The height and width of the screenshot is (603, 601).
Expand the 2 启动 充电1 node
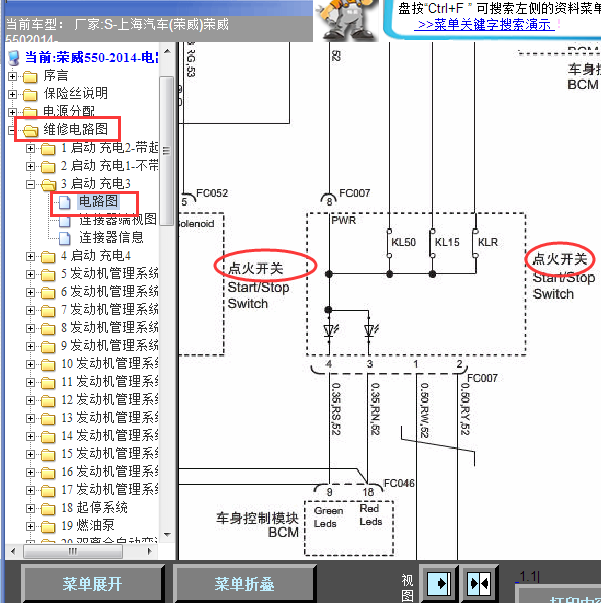(x=30, y=167)
